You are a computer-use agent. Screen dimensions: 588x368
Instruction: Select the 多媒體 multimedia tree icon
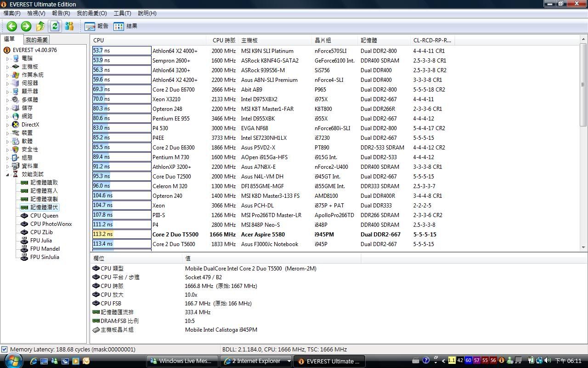coord(16,100)
